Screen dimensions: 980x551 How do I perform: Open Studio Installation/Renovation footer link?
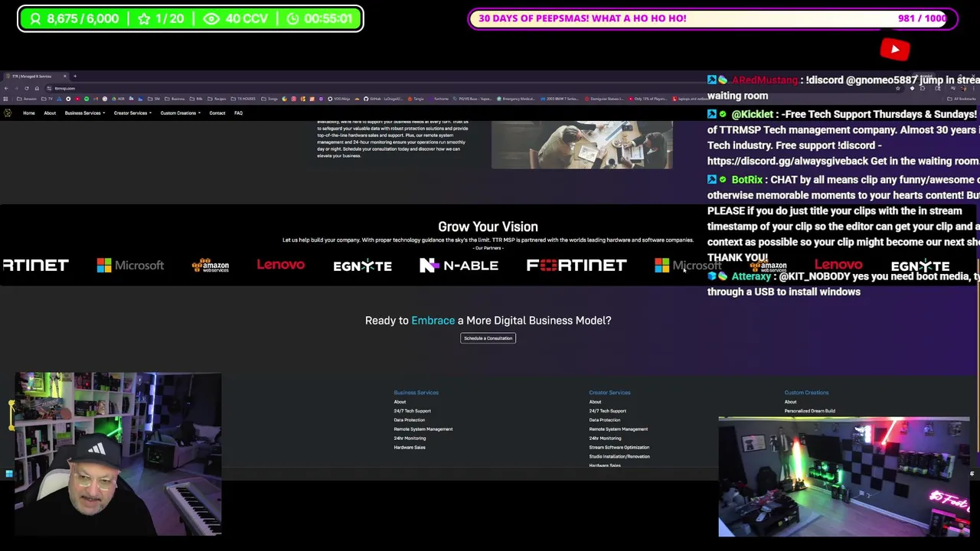pyautogui.click(x=619, y=457)
